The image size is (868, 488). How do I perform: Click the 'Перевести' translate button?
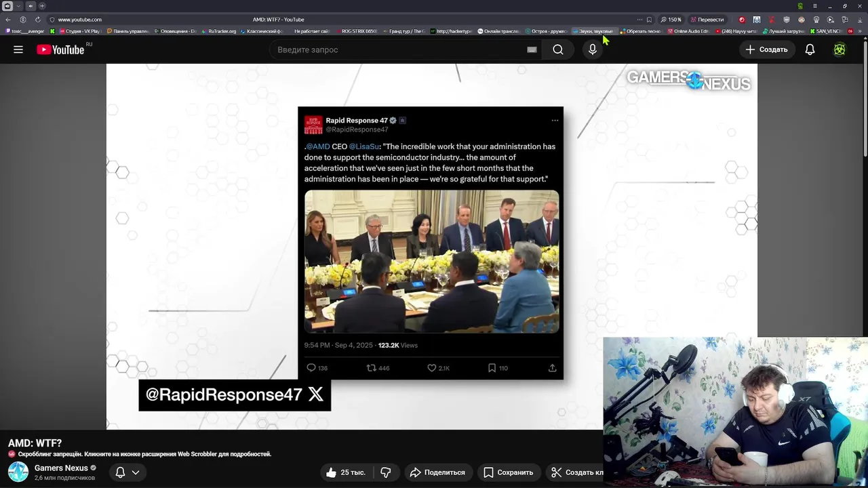[707, 20]
